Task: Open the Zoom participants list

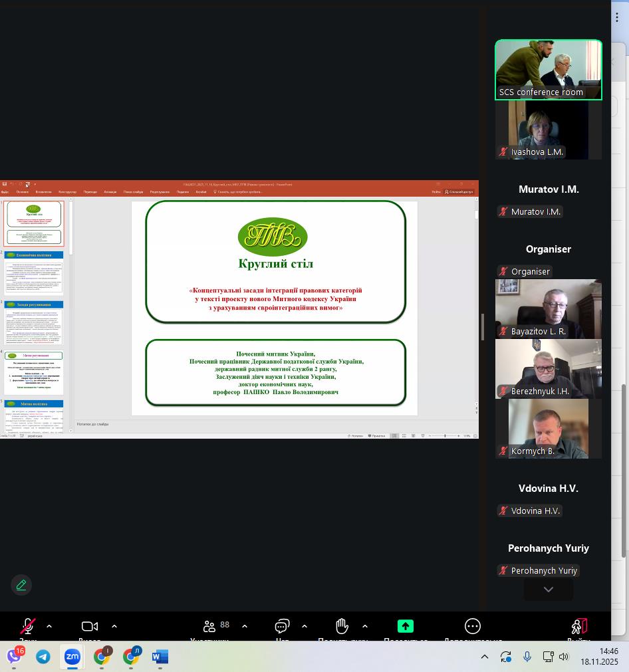Action: (x=210, y=627)
